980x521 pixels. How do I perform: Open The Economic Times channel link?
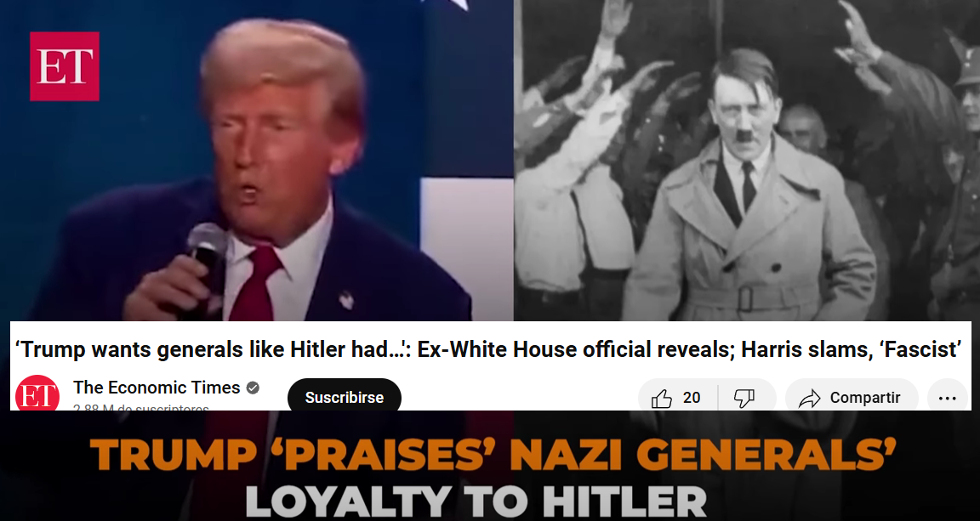[157, 388]
